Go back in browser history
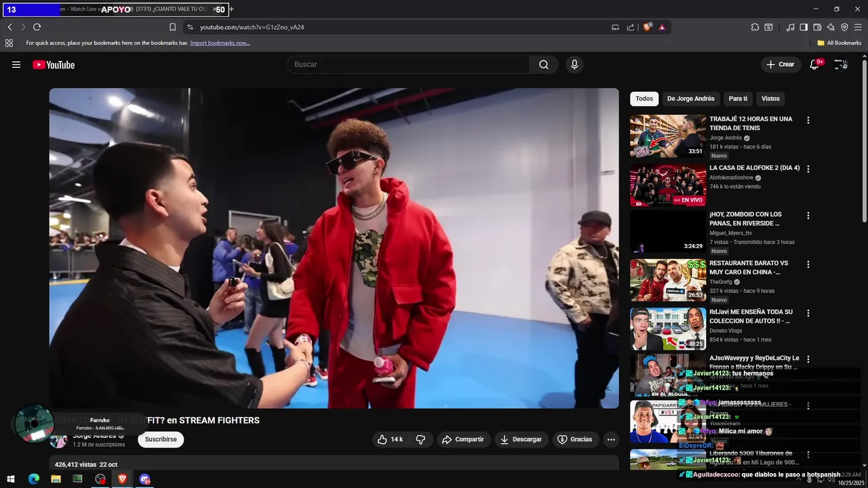Screen dimensions: 868x488 click(9, 27)
